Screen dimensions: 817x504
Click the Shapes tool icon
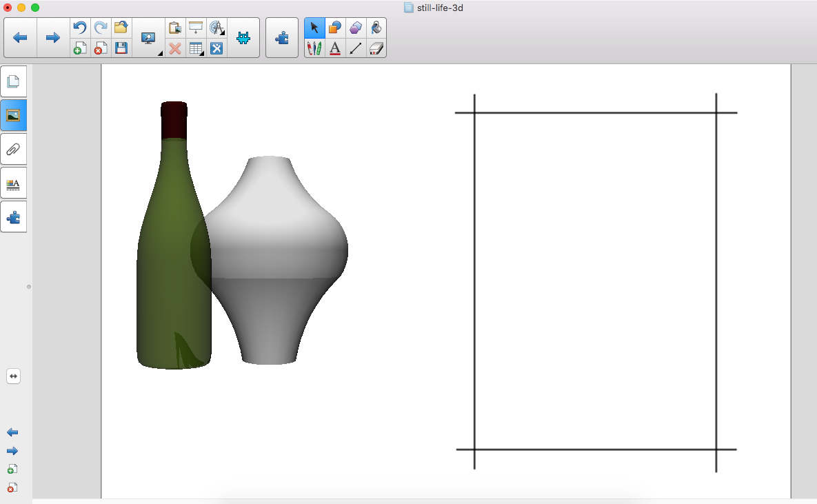(335, 28)
